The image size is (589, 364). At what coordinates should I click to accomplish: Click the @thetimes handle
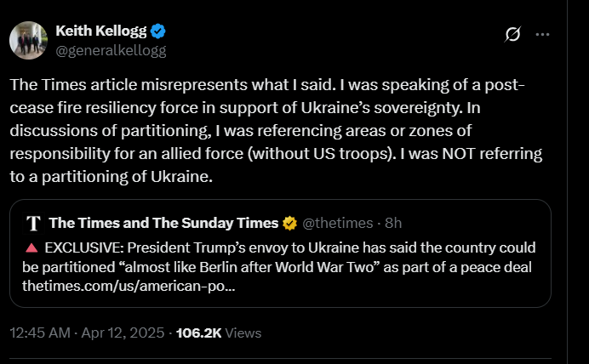(338, 224)
